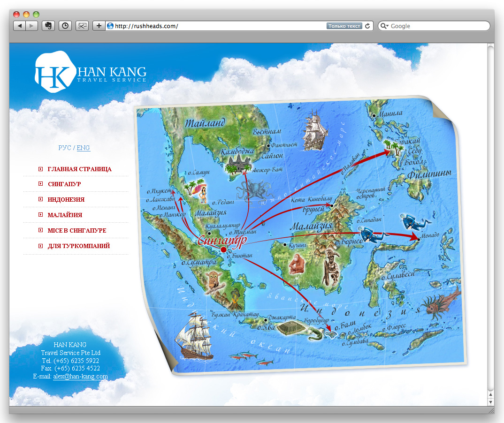The width and height of the screenshot is (504, 423).
Task: Click the web clip scissors toolbar button
Action: click(x=82, y=26)
